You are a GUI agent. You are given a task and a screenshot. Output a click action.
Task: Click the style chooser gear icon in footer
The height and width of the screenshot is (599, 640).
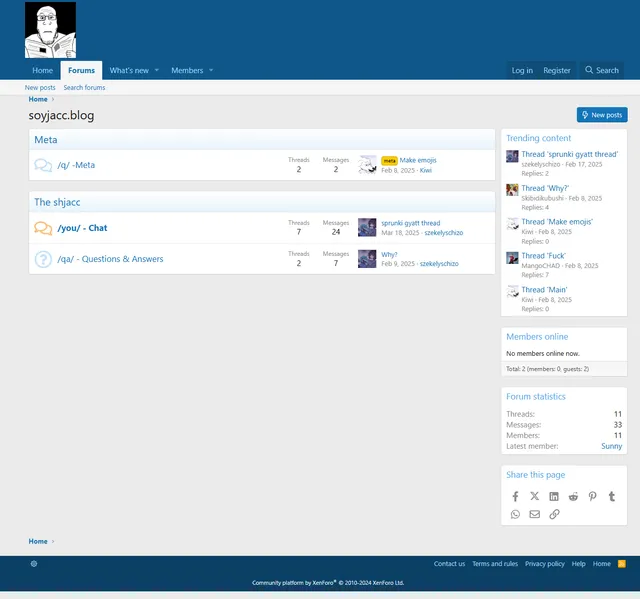[34, 564]
